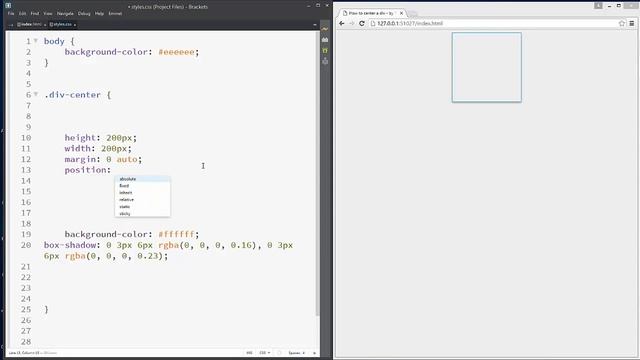Screen dimensions: 640x360
Task: Open the CSS language dropdown in status bar
Action: pos(265,353)
